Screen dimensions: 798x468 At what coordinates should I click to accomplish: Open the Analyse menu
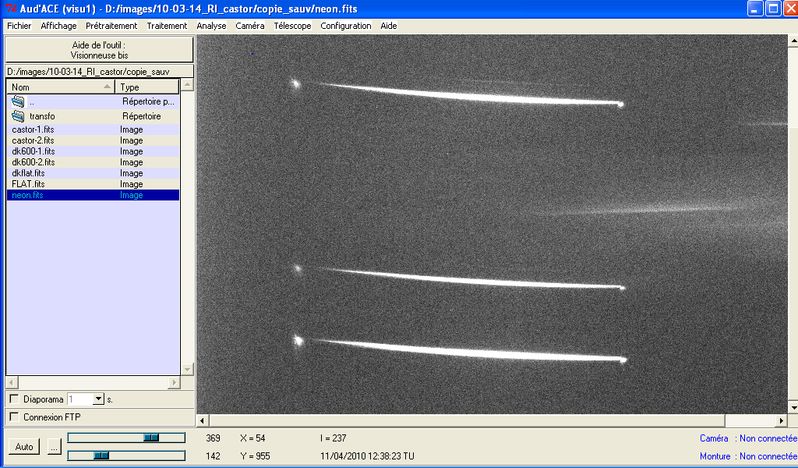(211, 26)
